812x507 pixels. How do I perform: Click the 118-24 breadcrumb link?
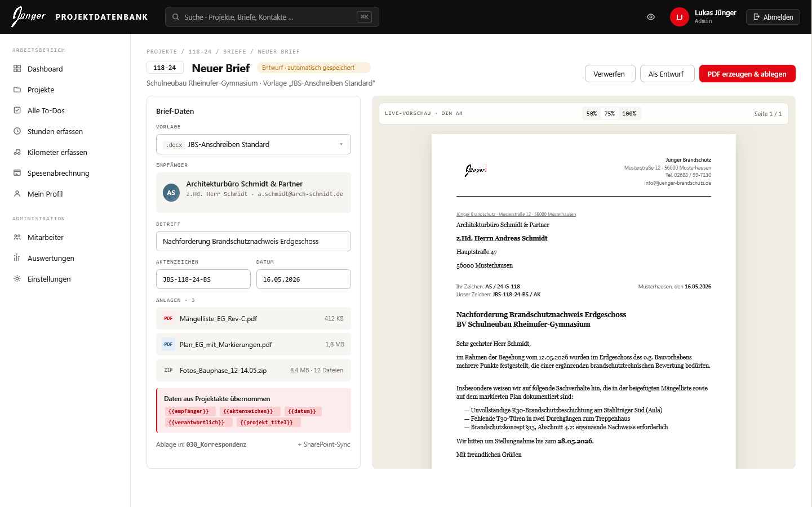click(x=200, y=51)
